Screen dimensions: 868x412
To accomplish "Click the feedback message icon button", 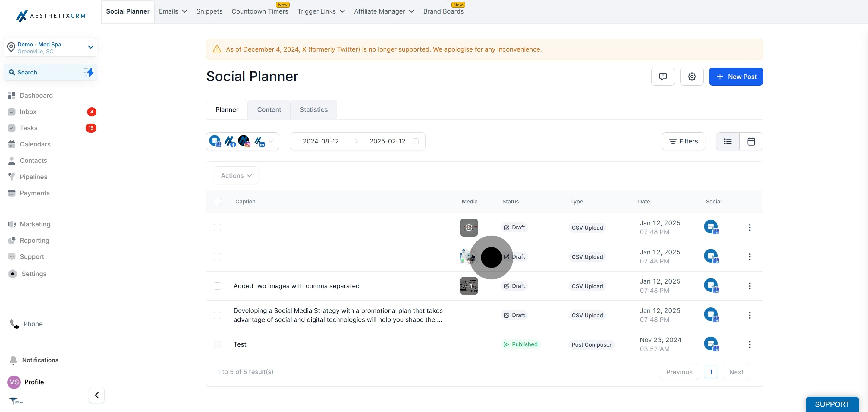I will (x=663, y=77).
